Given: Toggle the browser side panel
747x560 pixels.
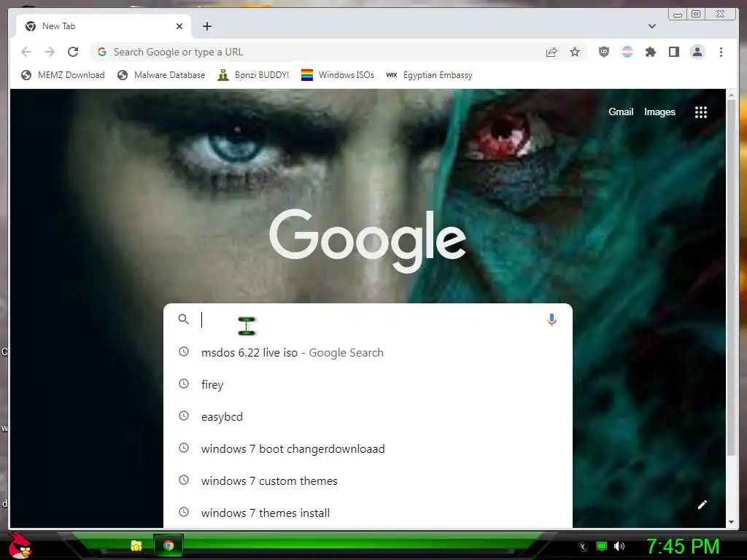Looking at the screenshot, I should 673,52.
